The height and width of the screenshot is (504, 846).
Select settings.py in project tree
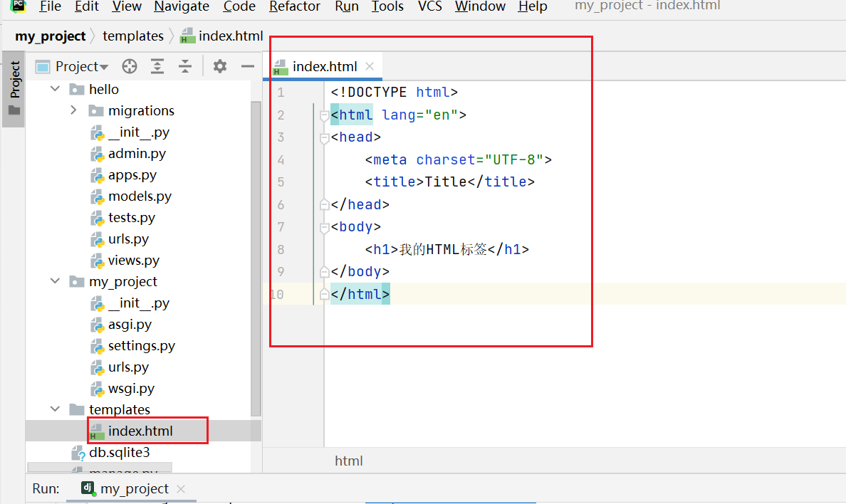pyautogui.click(x=142, y=345)
